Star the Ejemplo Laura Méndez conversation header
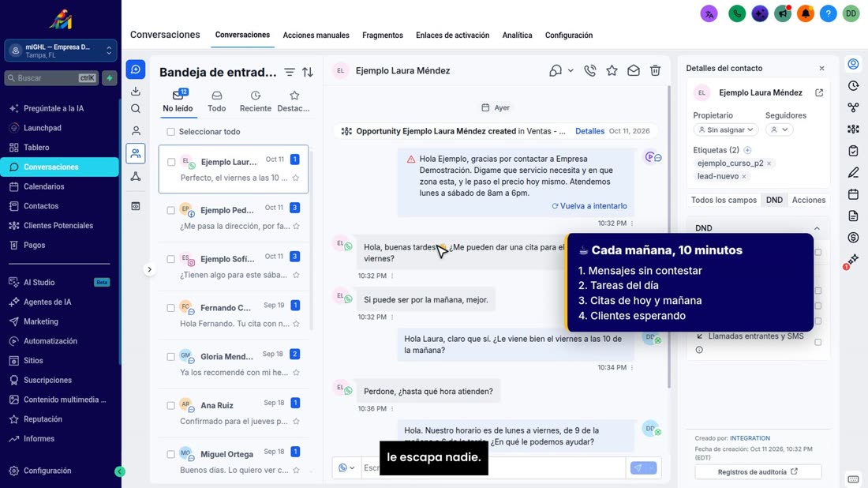 612,71
